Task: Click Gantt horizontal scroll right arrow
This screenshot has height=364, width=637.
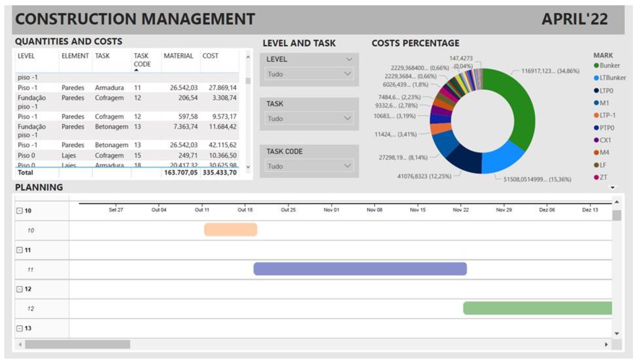Action: pyautogui.click(x=606, y=345)
